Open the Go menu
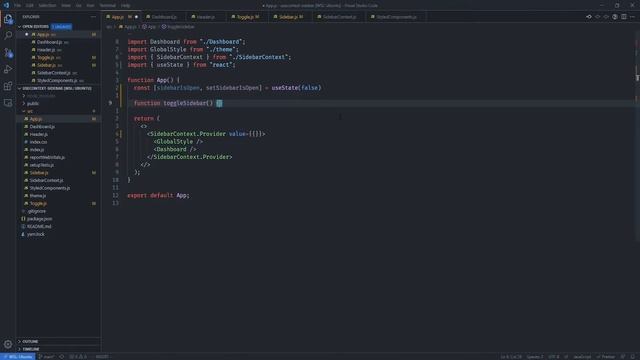Screen dimensions: 640x360 coord(78,5)
